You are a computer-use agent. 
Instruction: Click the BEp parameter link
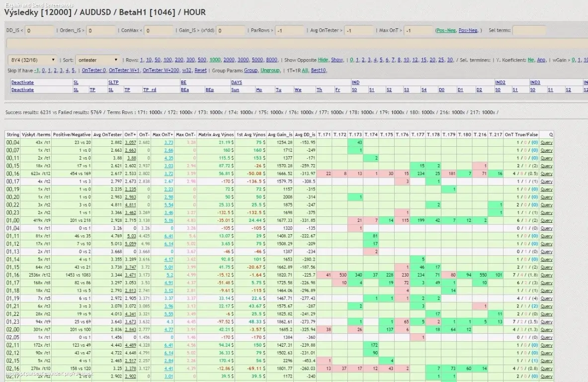209,90
